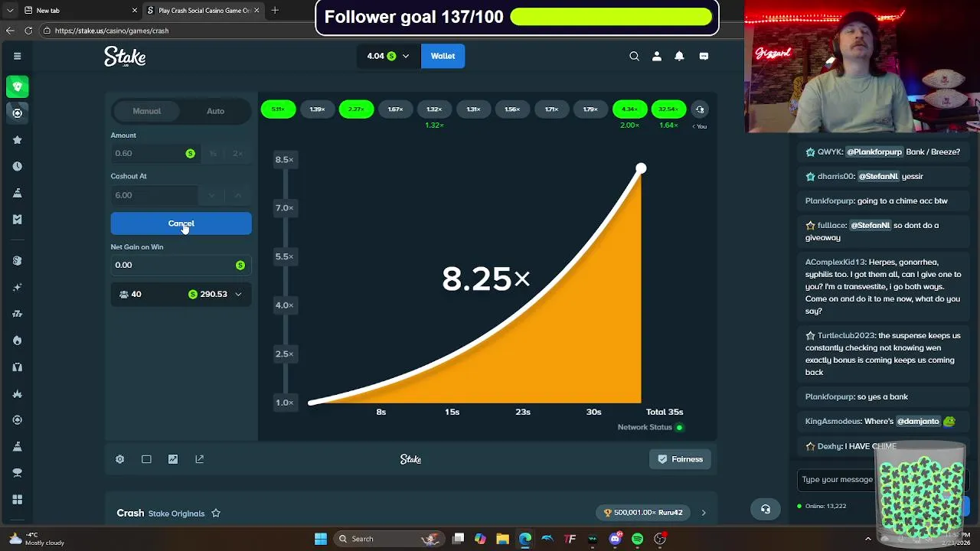View the 2.27× round result
Screen dimensions: 980x551
click(x=356, y=109)
